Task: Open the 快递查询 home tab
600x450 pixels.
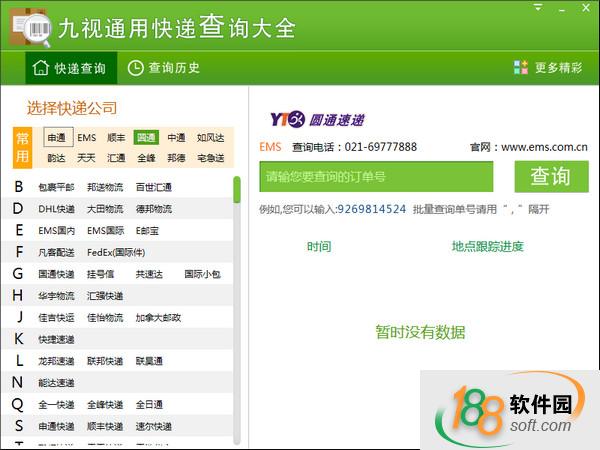Action: 71,68
